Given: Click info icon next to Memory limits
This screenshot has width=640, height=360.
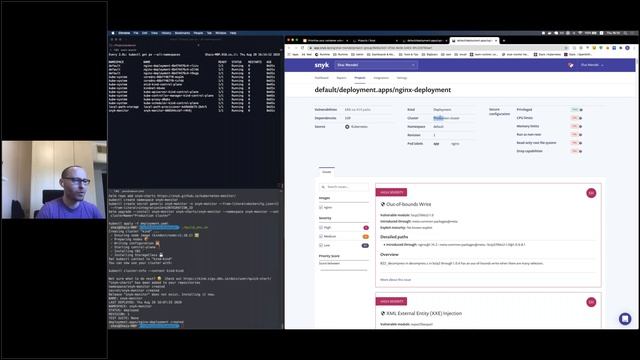Looking at the screenshot, I should 581,127.
